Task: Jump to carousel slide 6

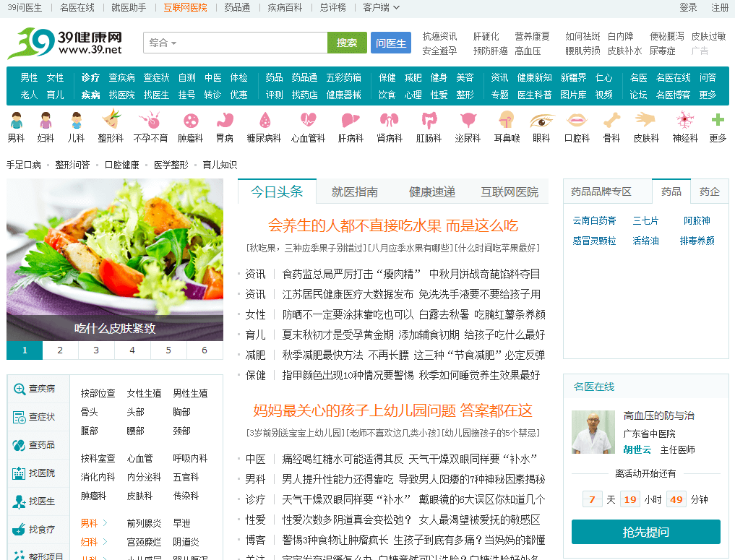Action: pos(205,350)
